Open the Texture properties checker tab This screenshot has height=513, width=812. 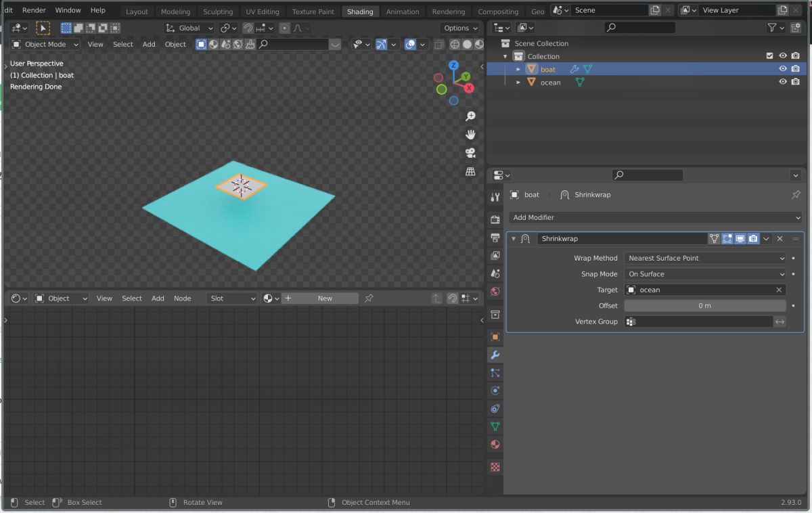495,467
